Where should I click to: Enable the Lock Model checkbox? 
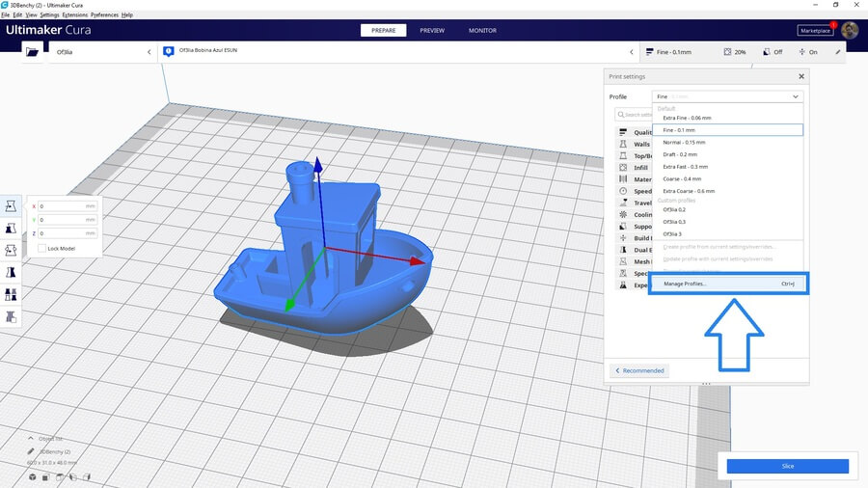pyautogui.click(x=41, y=249)
